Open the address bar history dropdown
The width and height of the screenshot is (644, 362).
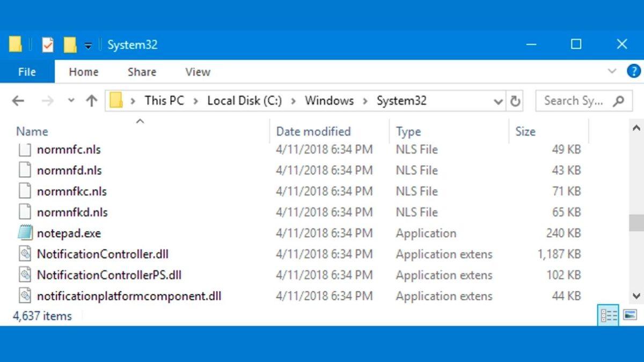tap(498, 101)
